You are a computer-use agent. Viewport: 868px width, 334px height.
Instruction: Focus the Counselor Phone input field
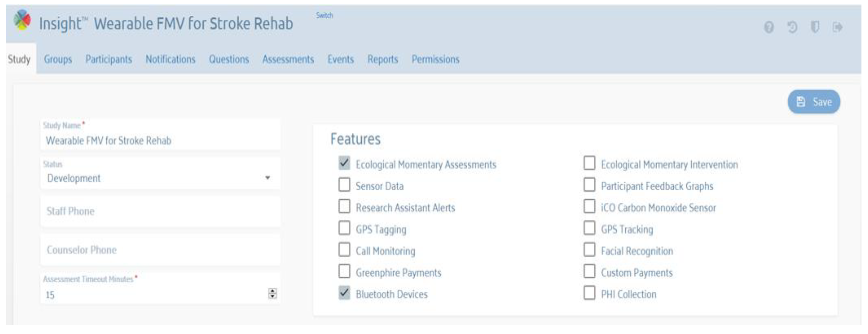160,250
